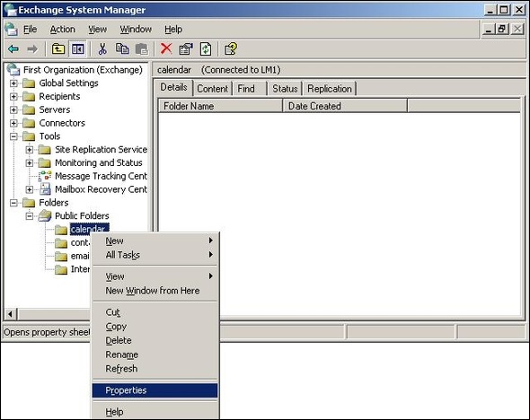Choose Help from the context menu

(x=155, y=412)
